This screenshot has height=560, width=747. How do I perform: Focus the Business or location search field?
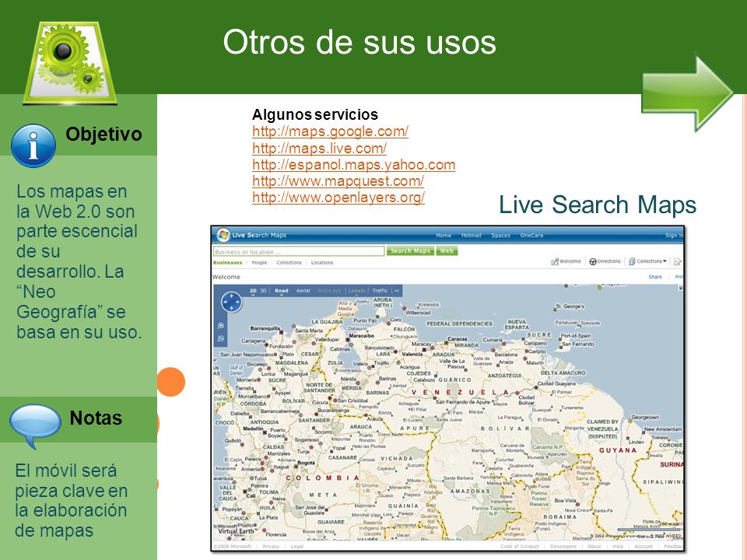[x=299, y=251]
